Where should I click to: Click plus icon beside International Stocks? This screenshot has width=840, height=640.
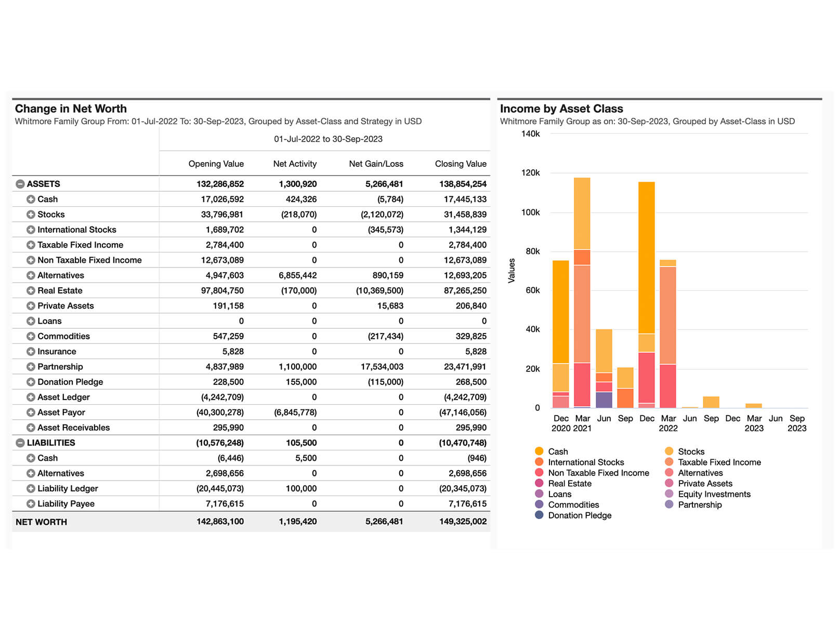tap(31, 230)
